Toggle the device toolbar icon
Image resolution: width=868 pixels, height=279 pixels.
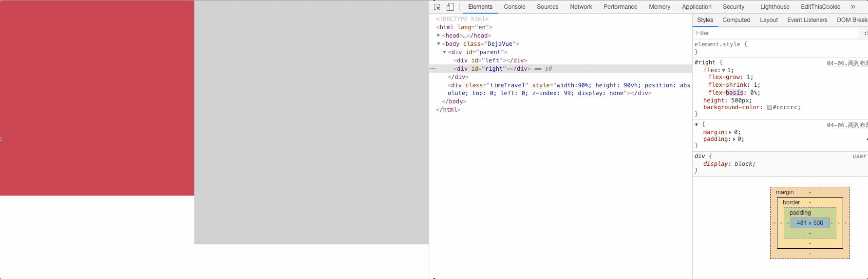(x=450, y=7)
